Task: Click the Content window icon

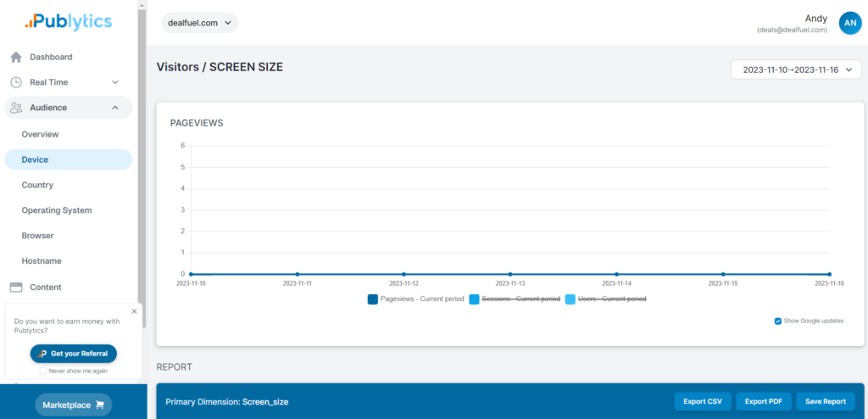Action: click(15, 288)
